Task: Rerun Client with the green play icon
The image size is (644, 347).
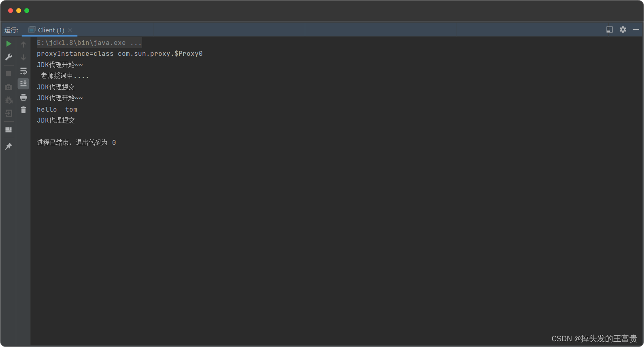Action: pos(9,44)
